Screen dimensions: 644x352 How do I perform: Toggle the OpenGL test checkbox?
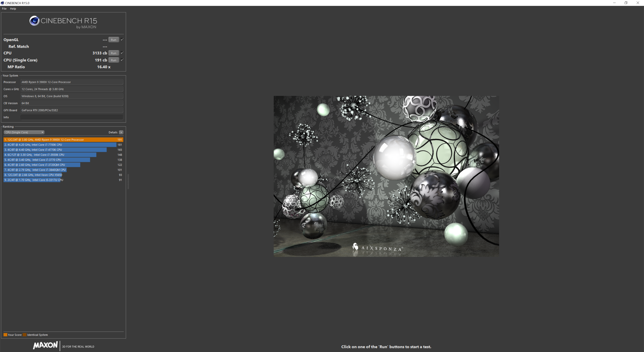pyautogui.click(x=122, y=39)
